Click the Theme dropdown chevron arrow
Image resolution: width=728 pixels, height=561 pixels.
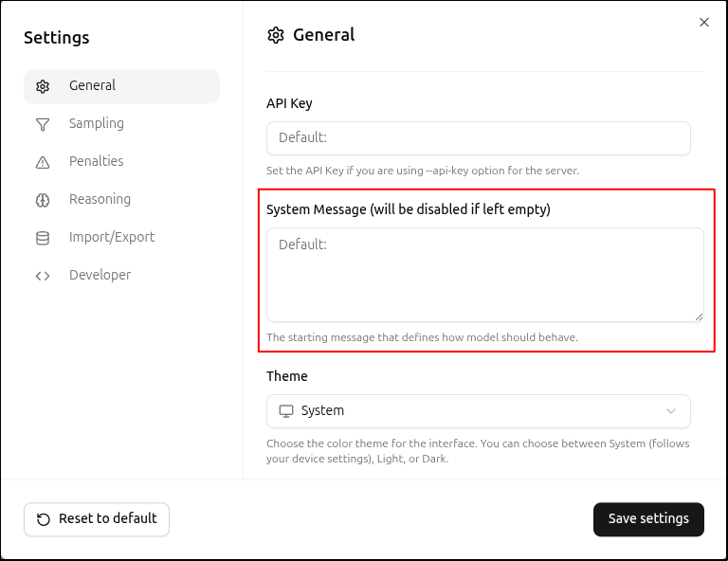coord(671,411)
